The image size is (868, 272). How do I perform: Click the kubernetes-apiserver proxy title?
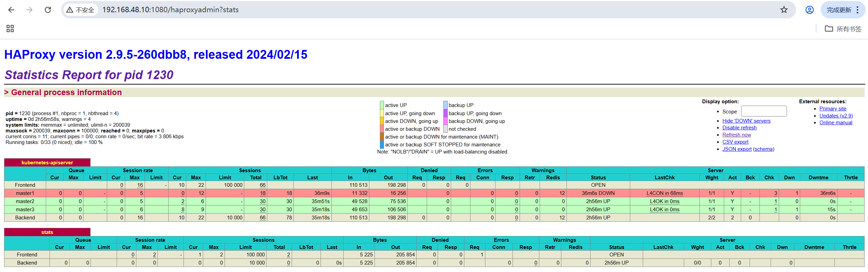47,163
